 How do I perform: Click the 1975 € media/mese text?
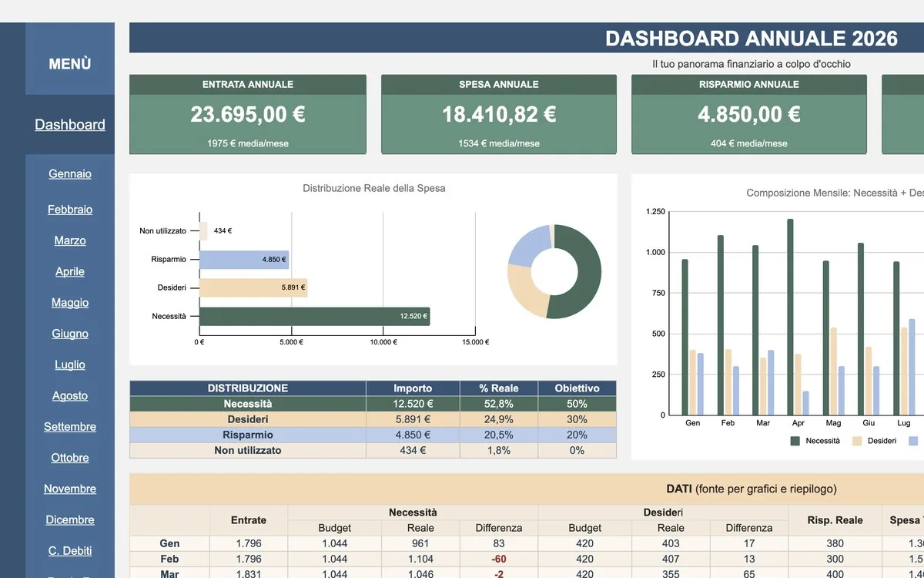pyautogui.click(x=248, y=143)
